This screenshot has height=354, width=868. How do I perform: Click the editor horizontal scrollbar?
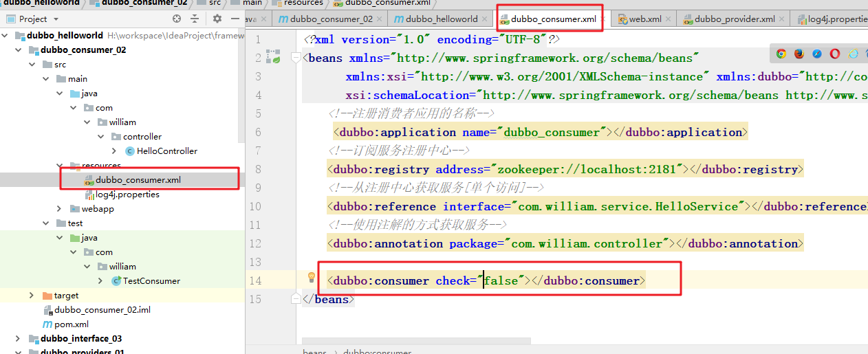[417, 340]
